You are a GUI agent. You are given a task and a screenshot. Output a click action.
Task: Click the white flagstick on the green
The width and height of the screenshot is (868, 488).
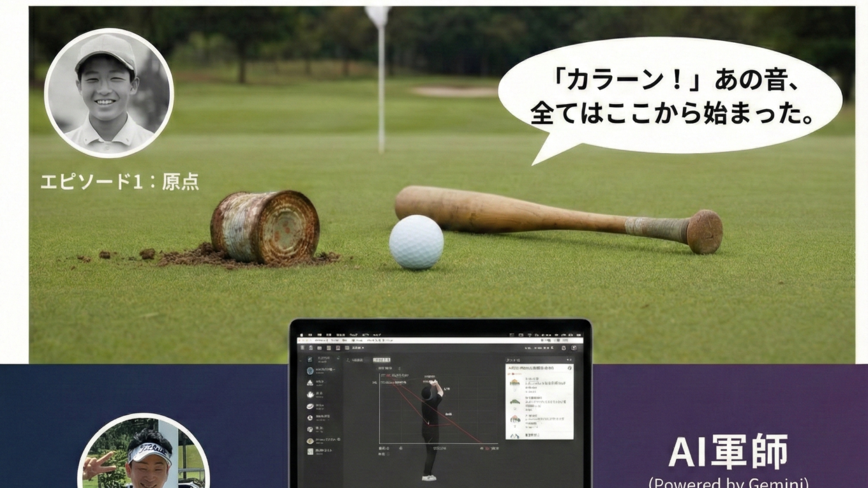tap(381, 83)
